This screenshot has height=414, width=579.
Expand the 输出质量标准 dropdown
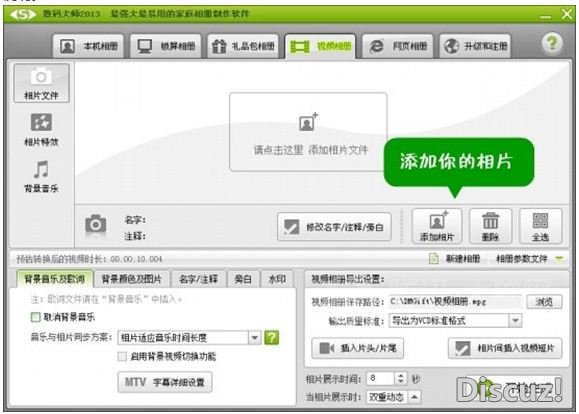coord(515,321)
